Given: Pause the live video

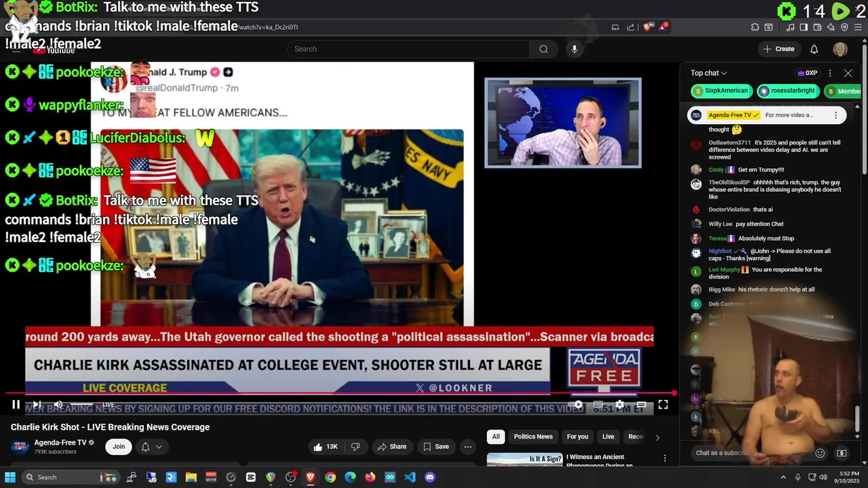Looking at the screenshot, I should (16, 405).
